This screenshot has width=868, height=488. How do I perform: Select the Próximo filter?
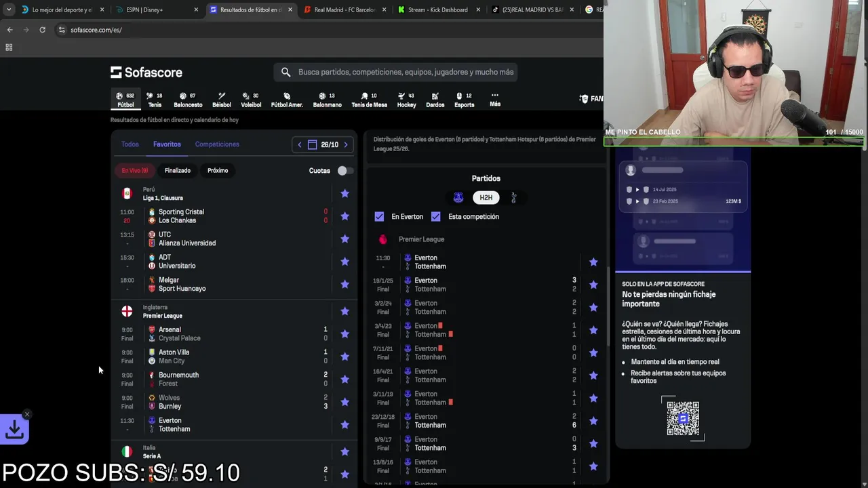[x=218, y=170]
